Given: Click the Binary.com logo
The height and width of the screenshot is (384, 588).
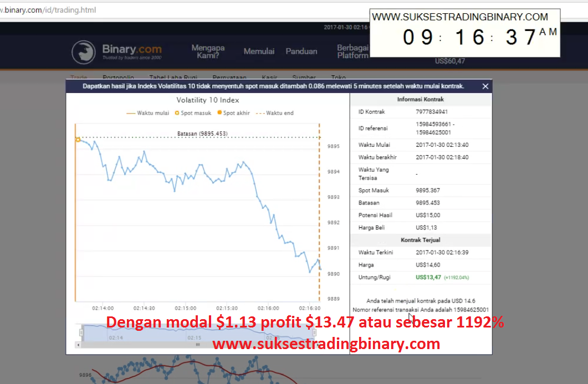Looking at the screenshot, I should 116,52.
